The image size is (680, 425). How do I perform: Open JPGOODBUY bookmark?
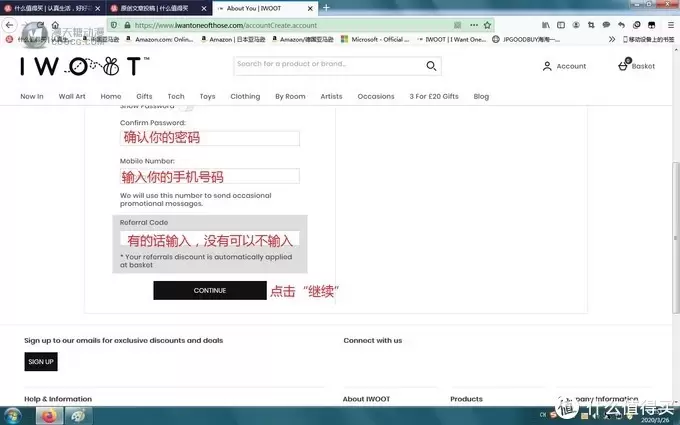[526, 39]
